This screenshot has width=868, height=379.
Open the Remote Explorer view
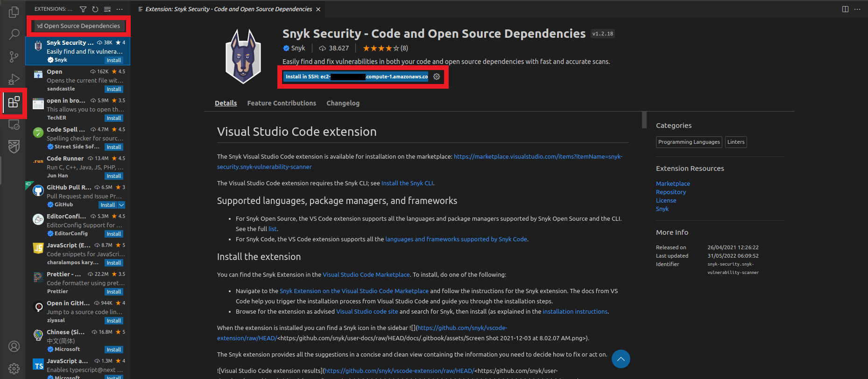pos(14,124)
